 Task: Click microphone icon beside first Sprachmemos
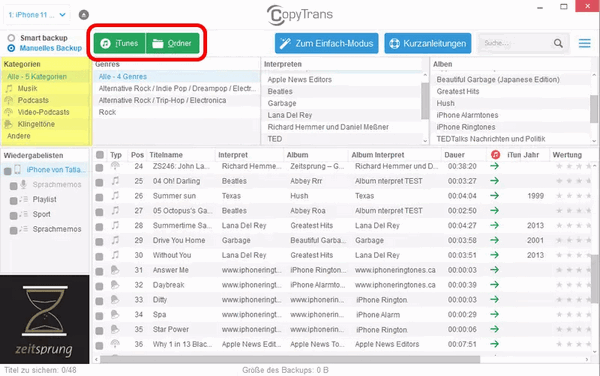pos(23,184)
